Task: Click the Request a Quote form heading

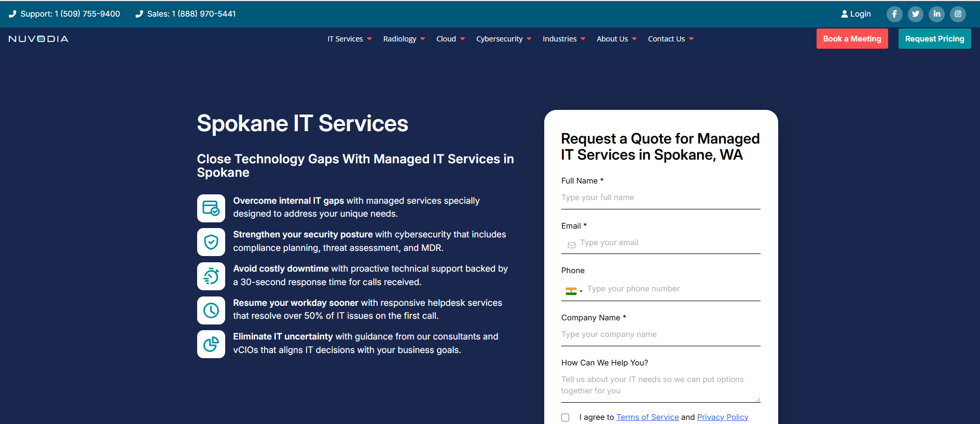Action: (660, 147)
